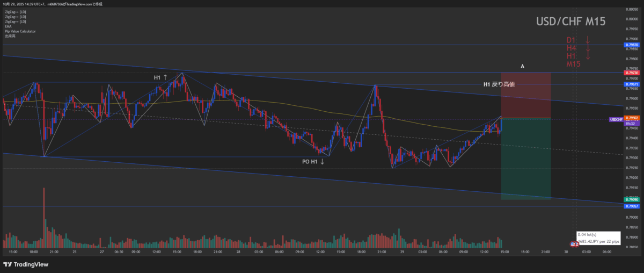Click the blue 0.79671 price label
The image size is (644, 273).
631,84
